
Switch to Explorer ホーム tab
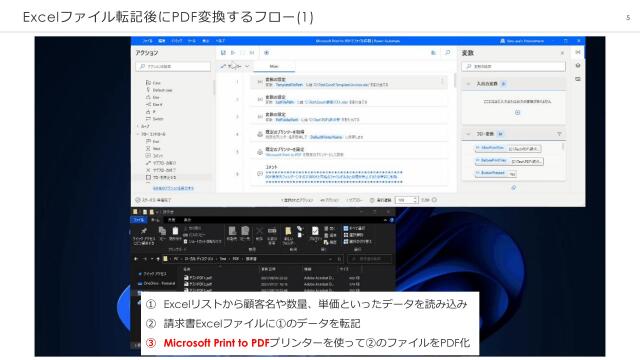155,220
